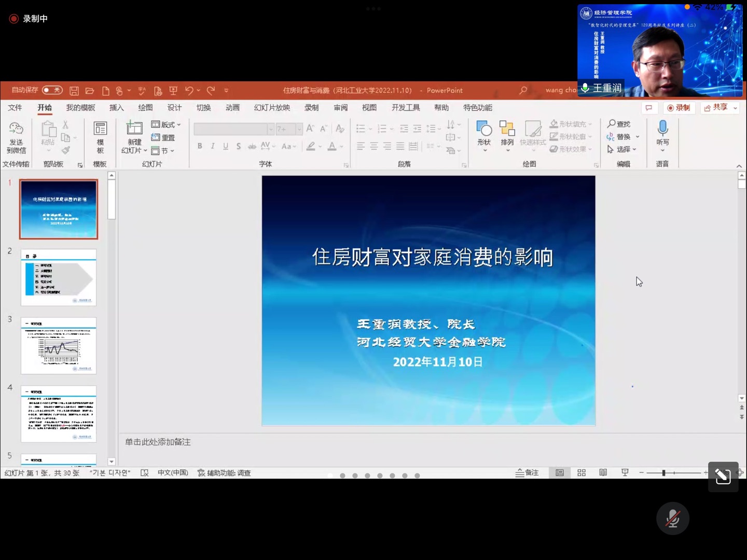Insert a shape using the 形状 icon
747x560 pixels.
(483, 131)
